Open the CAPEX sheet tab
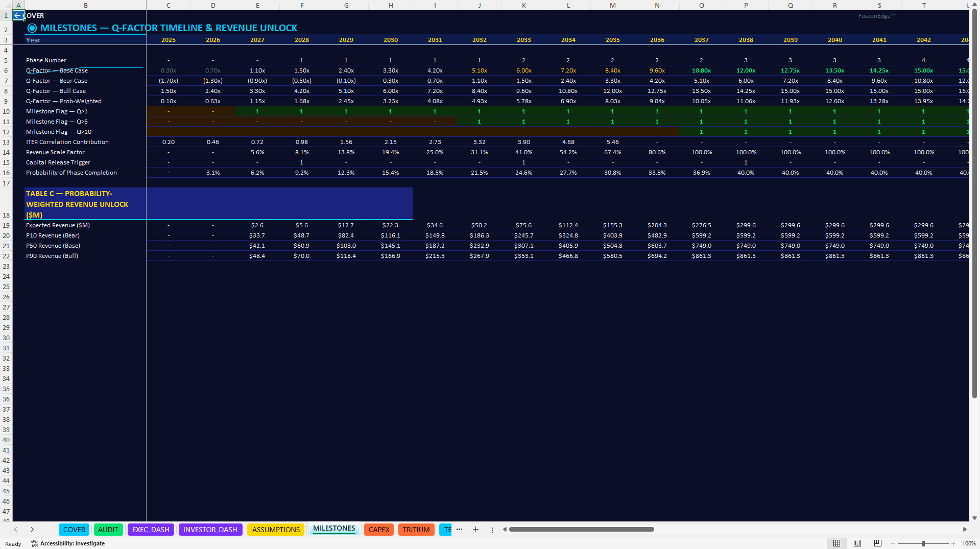 click(x=379, y=530)
